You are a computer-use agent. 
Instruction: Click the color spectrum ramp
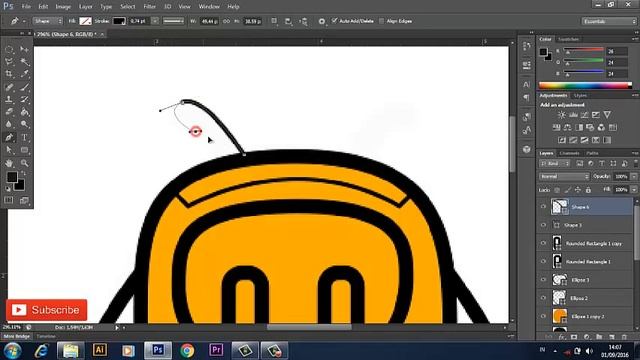(585, 85)
